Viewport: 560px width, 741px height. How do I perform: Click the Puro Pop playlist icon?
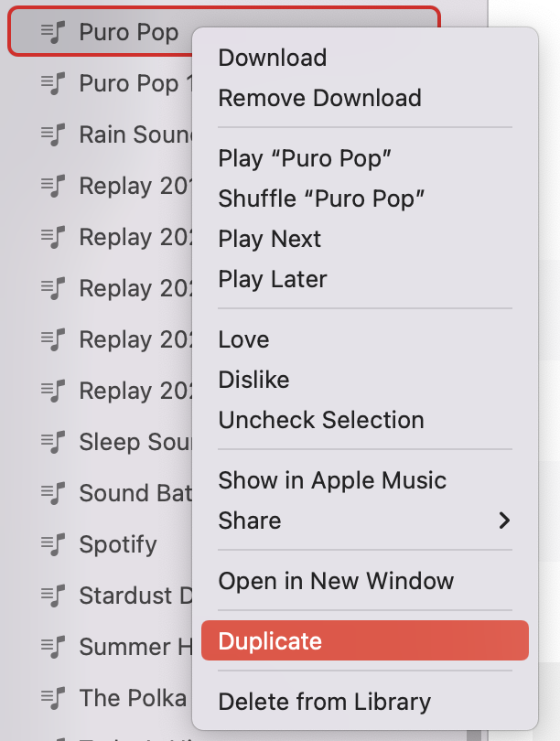click(52, 32)
